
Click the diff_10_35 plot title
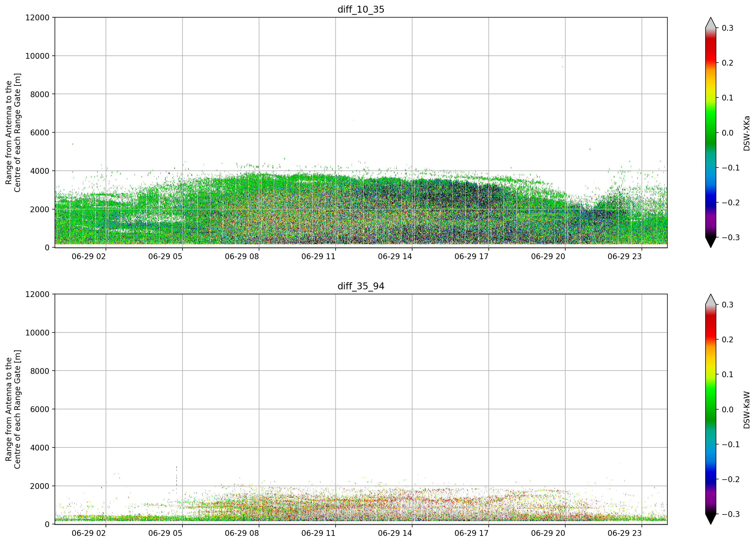pos(361,9)
